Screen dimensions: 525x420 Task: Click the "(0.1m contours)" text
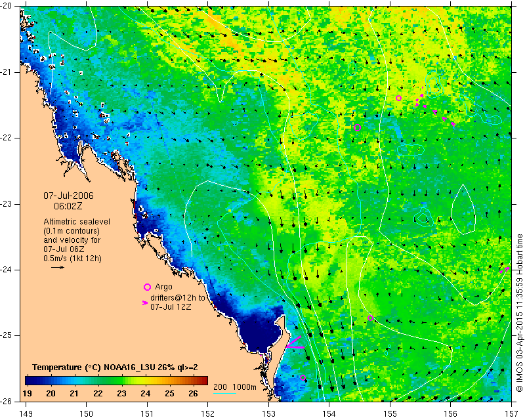[x=72, y=231]
